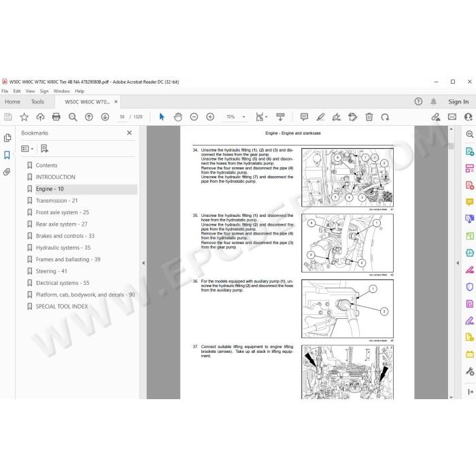Screen dimensions: 476x476
Task: Open the SPECIAL TOOL INDEX bookmark
Action: (62, 307)
